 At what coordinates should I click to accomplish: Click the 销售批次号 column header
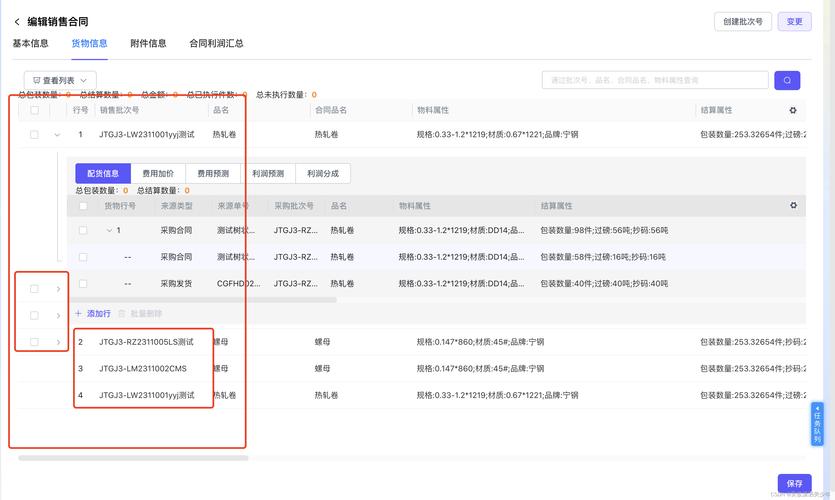pos(119,110)
